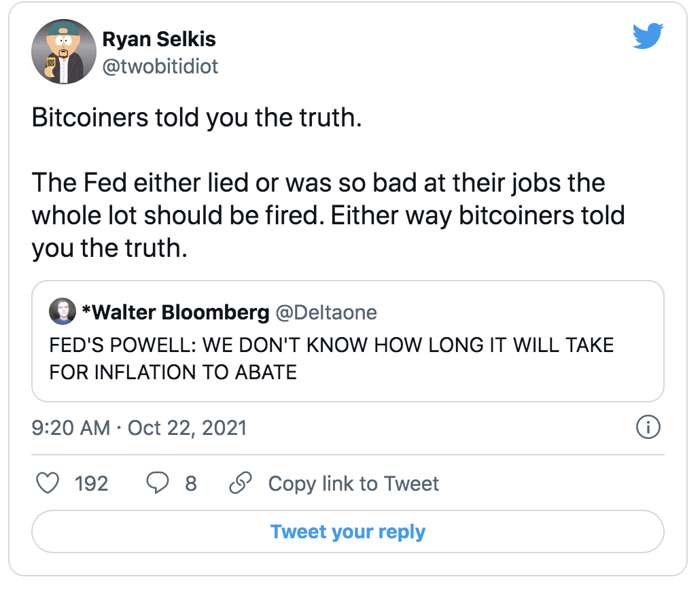The image size is (700, 594).
Task: Click the *Walter Bloomberg name
Action: click(x=175, y=312)
